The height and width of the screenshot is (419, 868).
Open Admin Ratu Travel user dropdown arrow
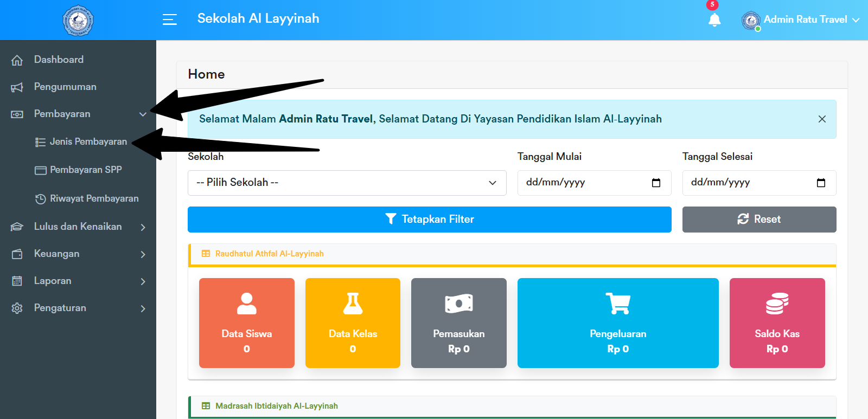856,20
